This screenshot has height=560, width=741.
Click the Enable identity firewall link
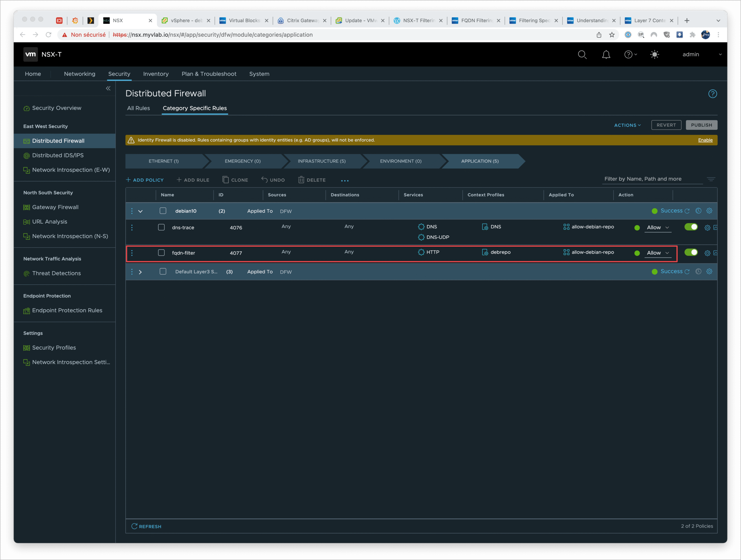705,140
